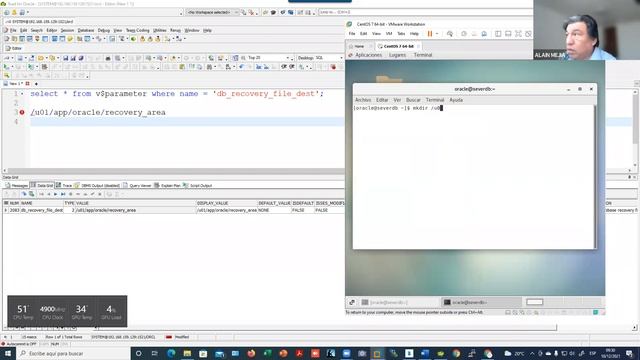Go to last record in data grid
640x360 pixels.
[x=63, y=194]
